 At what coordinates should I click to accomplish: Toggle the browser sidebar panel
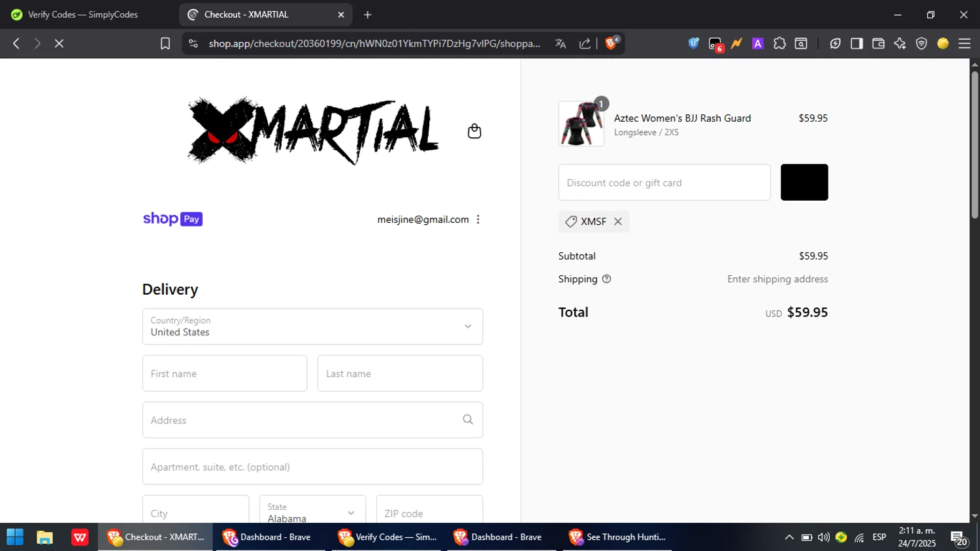(857, 43)
